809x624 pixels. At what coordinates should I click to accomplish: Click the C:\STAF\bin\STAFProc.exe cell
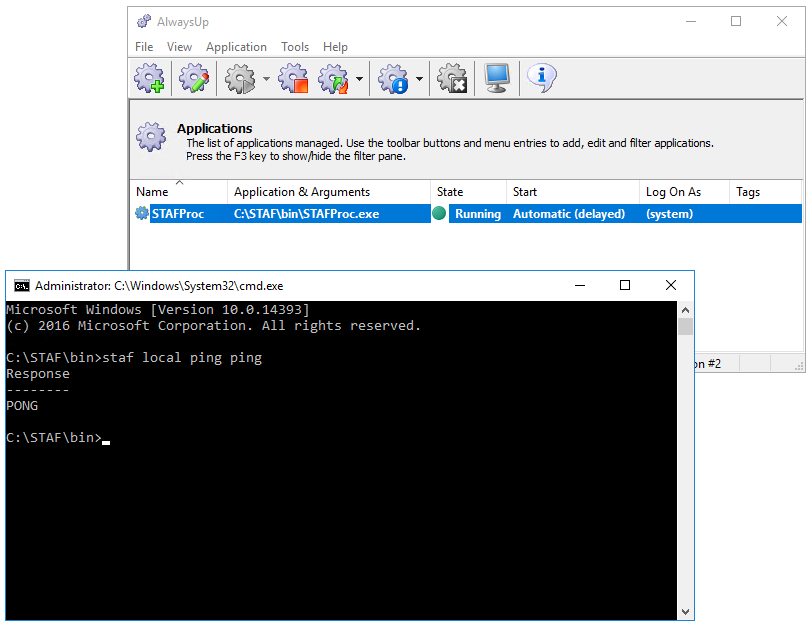(306, 214)
